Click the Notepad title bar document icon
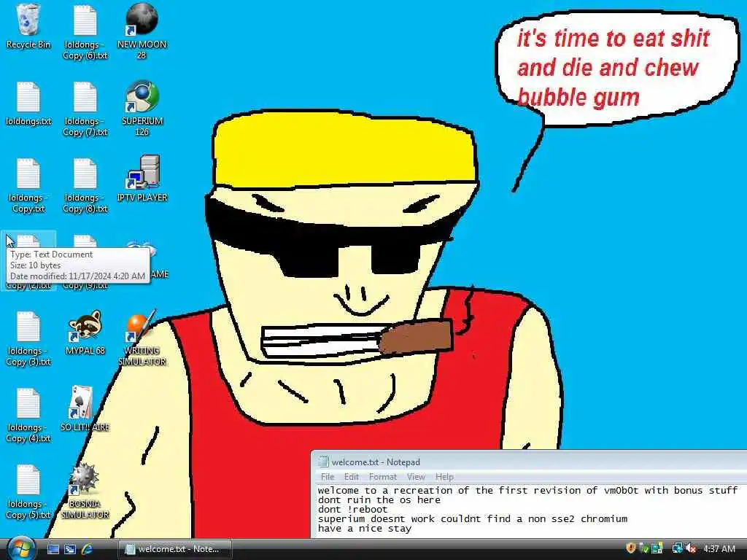 coord(323,462)
